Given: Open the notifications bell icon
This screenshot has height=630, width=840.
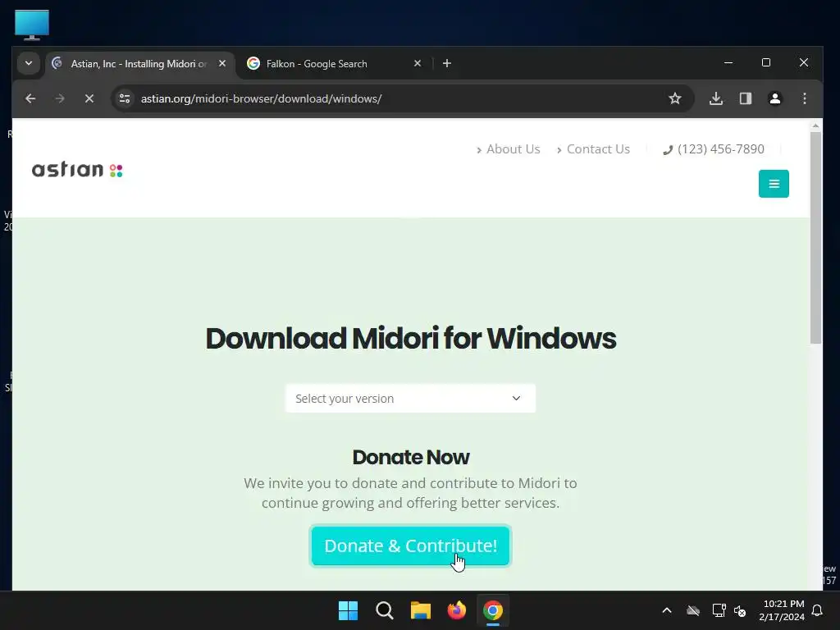Looking at the screenshot, I should pos(818,610).
